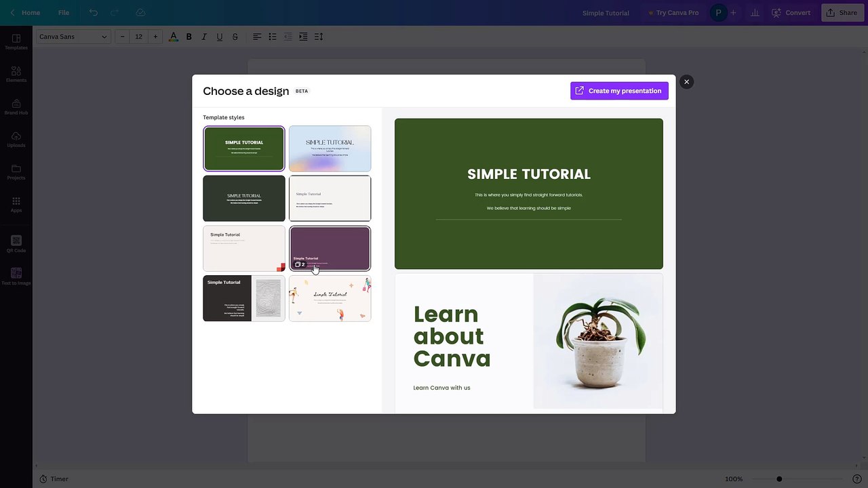This screenshot has width=868, height=488.
Task: Open the Learn about Canva slide preview
Action: click(529, 343)
